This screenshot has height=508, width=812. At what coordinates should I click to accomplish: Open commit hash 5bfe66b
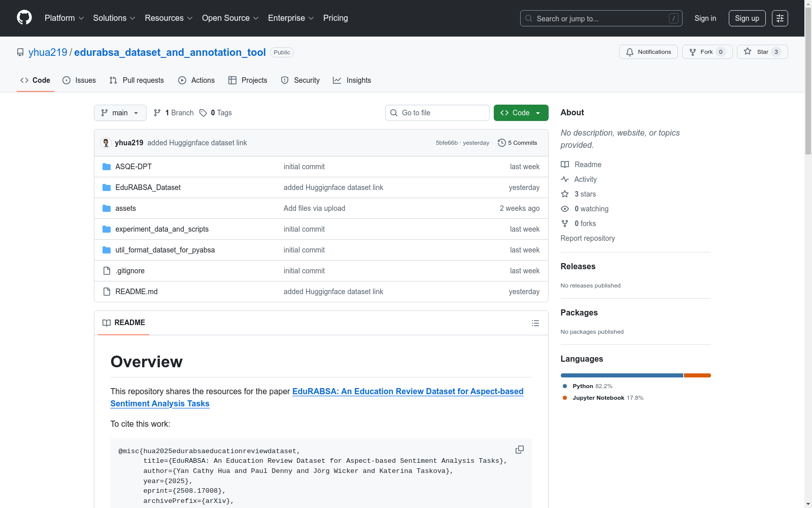click(x=447, y=143)
